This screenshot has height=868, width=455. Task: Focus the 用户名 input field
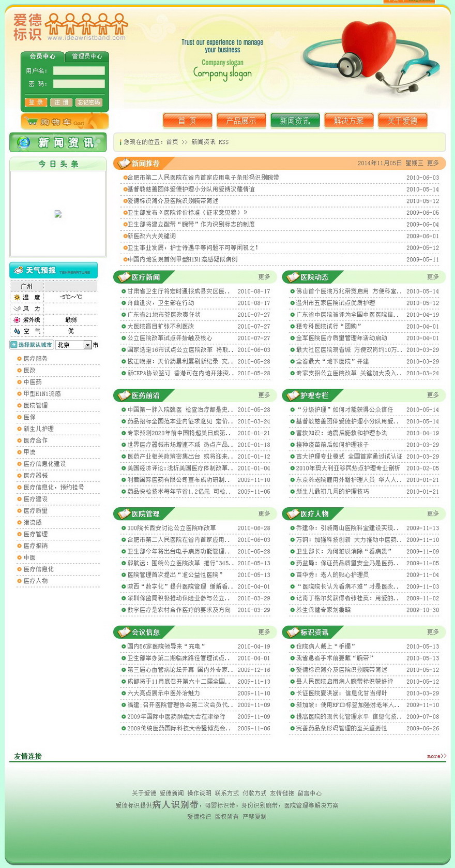click(79, 71)
